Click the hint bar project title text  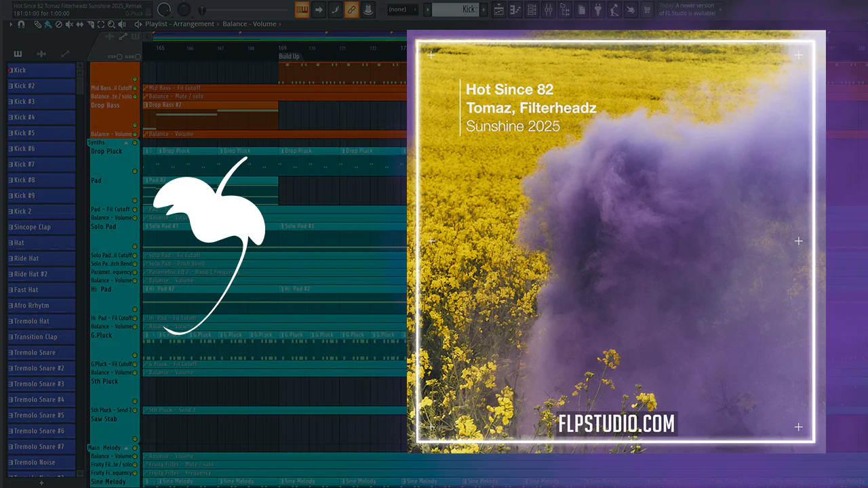pyautogui.click(x=78, y=5)
